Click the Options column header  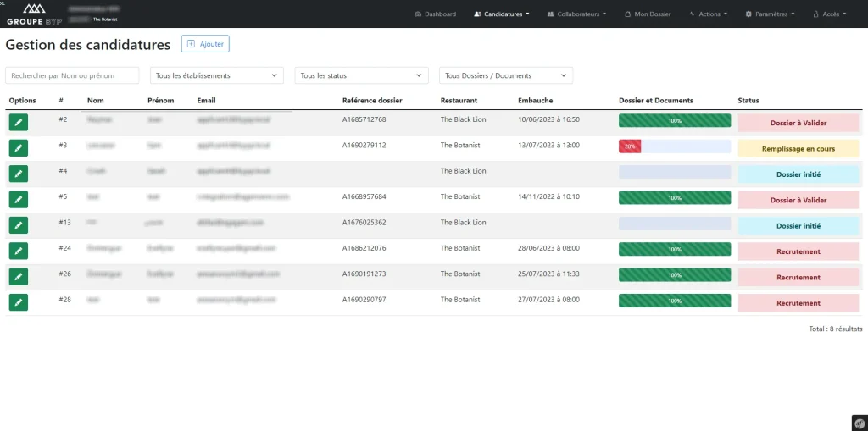point(23,101)
